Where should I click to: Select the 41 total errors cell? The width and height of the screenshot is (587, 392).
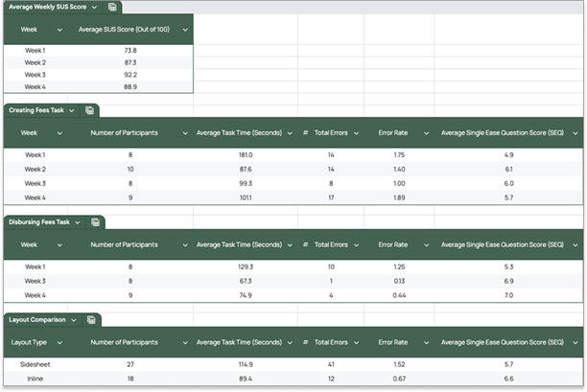point(331,364)
